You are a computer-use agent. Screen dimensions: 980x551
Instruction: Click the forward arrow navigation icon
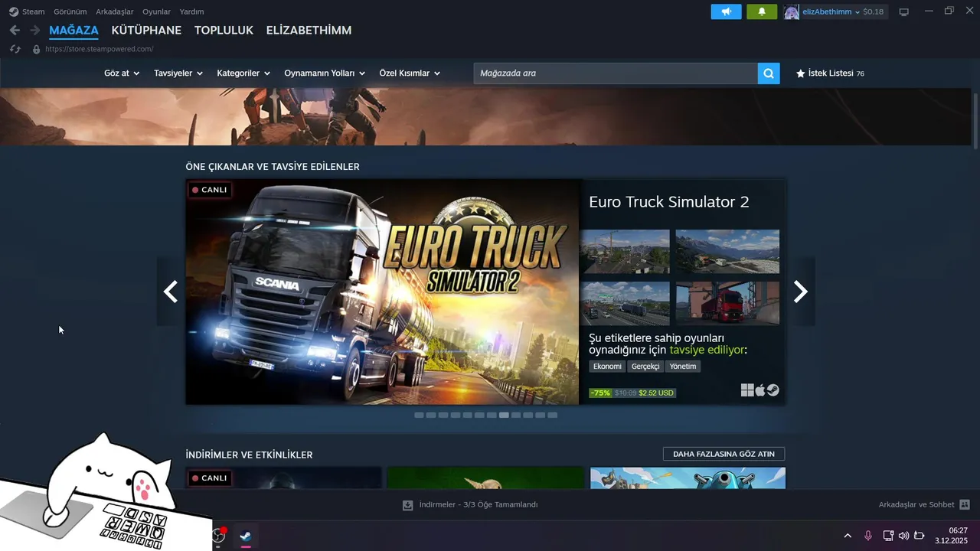coord(34,30)
